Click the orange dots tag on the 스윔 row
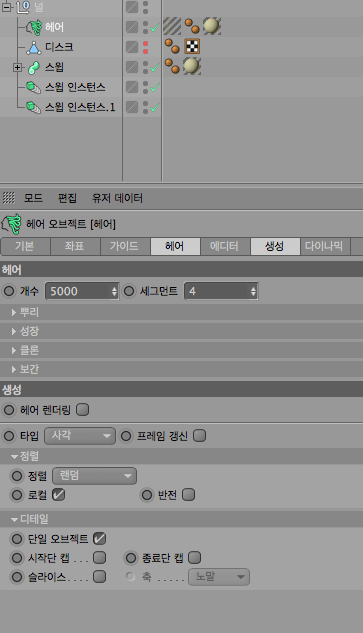Image resolution: width=363 pixels, height=633 pixels. click(x=172, y=66)
